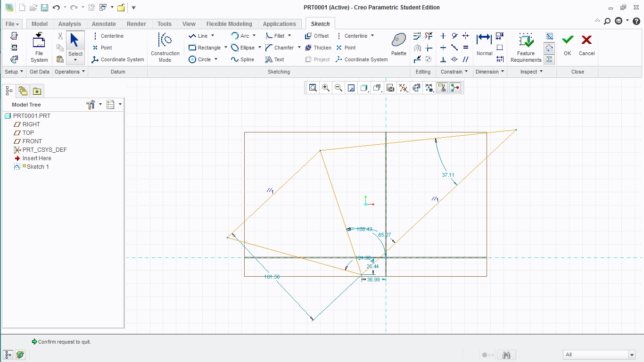
Task: Select the Delete Segment tool
Action: 429,36
